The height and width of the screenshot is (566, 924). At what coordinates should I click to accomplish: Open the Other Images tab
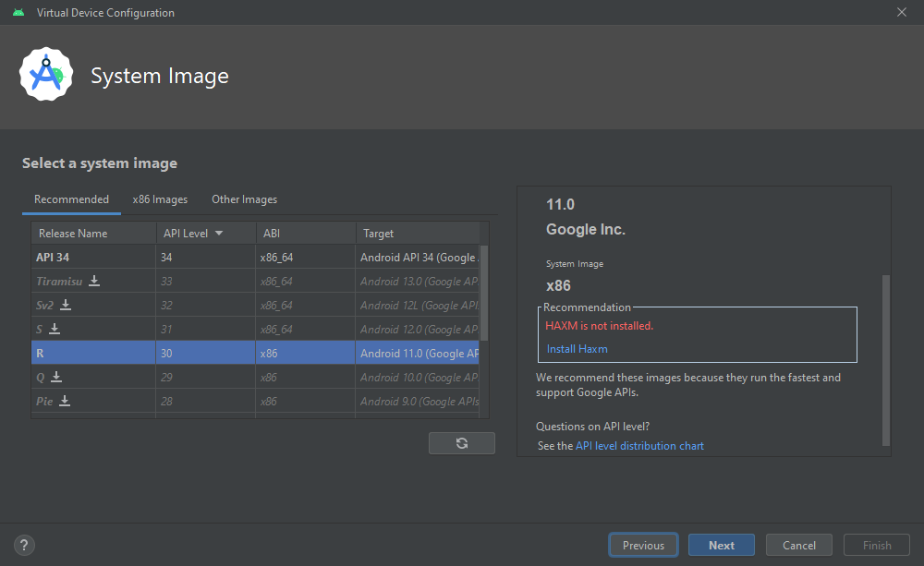point(245,199)
